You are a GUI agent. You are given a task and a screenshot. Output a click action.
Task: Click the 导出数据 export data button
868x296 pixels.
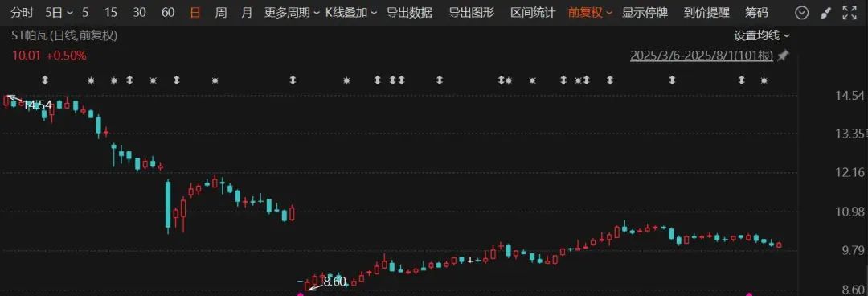[x=409, y=13]
